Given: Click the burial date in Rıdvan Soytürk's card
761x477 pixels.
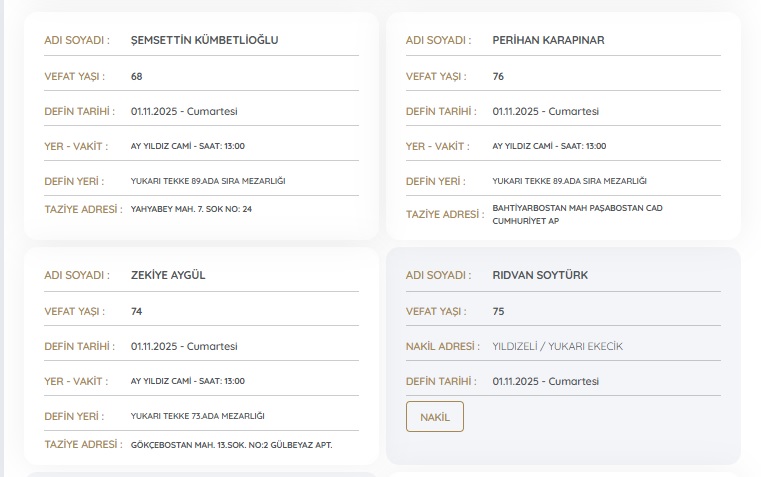Looking at the screenshot, I should point(545,381).
